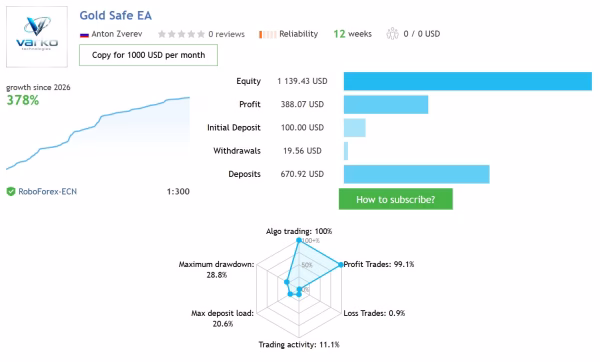Click the Equity bar
The height and width of the screenshot is (362, 600).
[468, 81]
